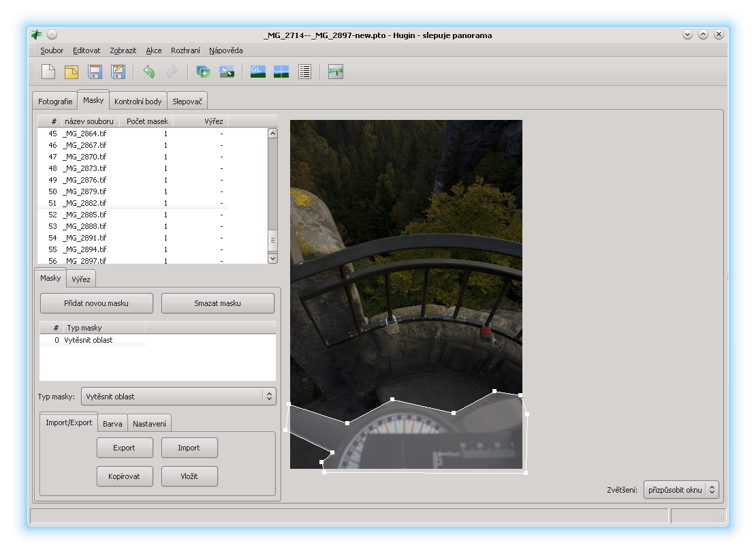Viewport: 756px width, 554px height.
Task: Click the Add images toolbar icon
Action: 203,72
